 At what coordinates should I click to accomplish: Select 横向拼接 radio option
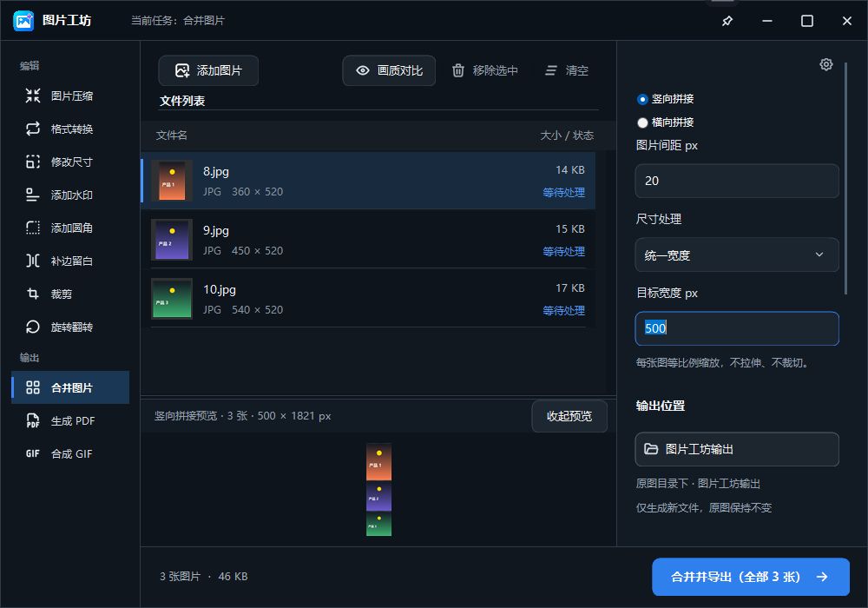point(665,122)
